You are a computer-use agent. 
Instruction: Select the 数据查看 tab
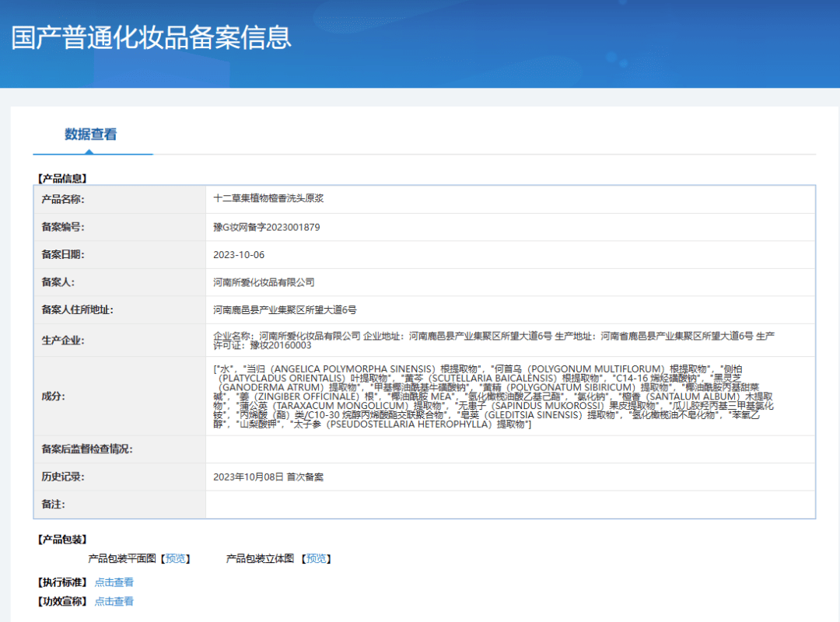(90, 135)
